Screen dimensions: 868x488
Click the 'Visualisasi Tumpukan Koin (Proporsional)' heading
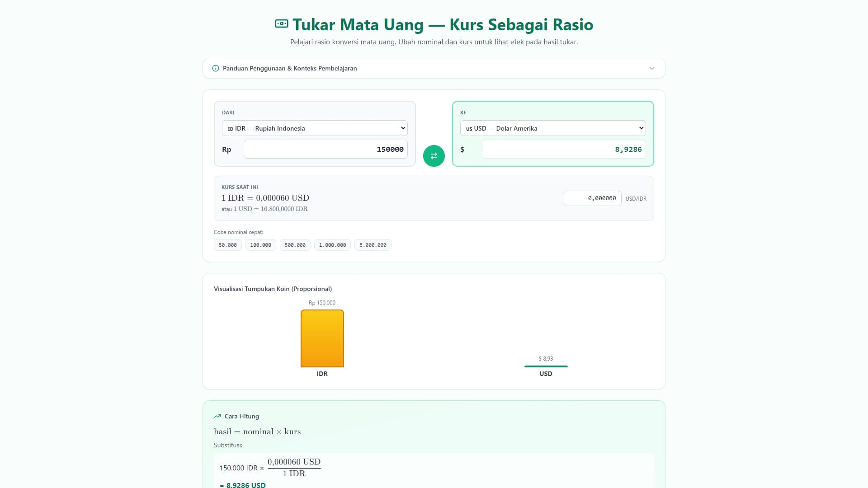click(273, 289)
